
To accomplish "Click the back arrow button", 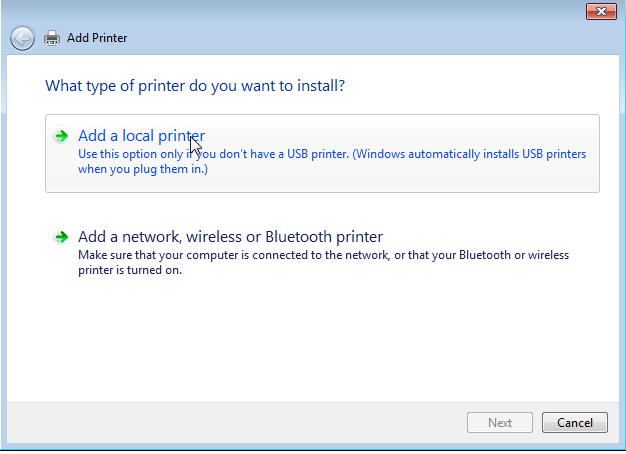I will [x=22, y=38].
